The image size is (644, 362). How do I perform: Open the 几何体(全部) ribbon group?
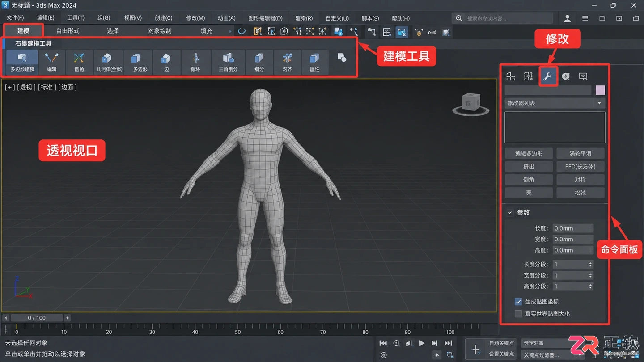click(109, 62)
